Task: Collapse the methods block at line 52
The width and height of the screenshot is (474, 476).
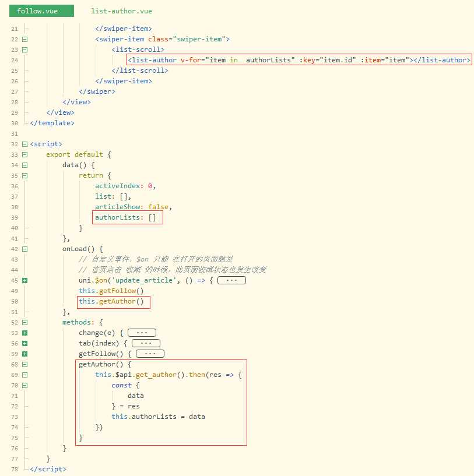Action: [25, 322]
